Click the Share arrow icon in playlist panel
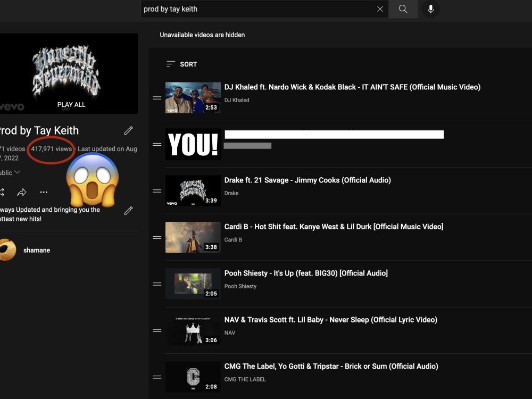This screenshot has height=399, width=532. [22, 193]
